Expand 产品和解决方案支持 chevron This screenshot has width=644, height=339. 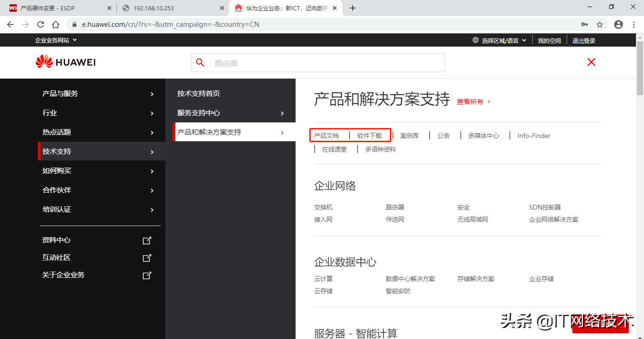pos(282,132)
